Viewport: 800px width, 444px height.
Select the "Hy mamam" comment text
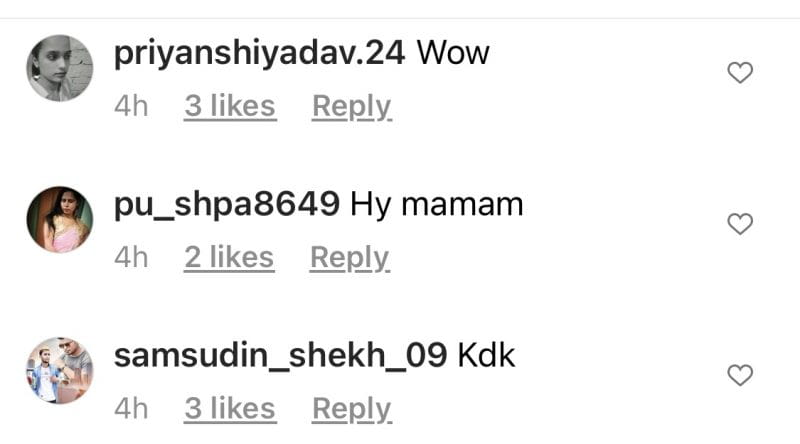(437, 205)
